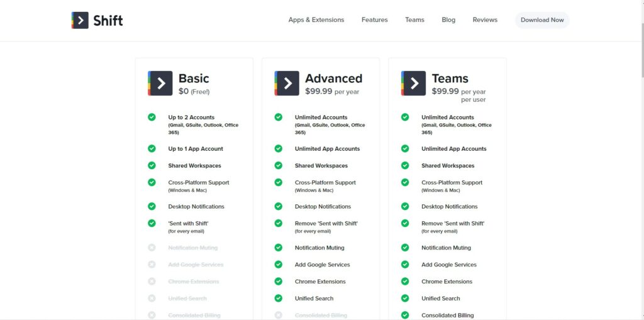The image size is (644, 320).
Task: Click Teams '$99.99 per year per user' price
Action: coord(458,96)
